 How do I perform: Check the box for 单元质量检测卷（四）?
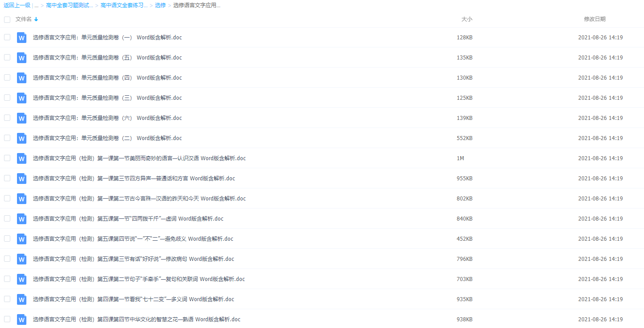coord(7,77)
